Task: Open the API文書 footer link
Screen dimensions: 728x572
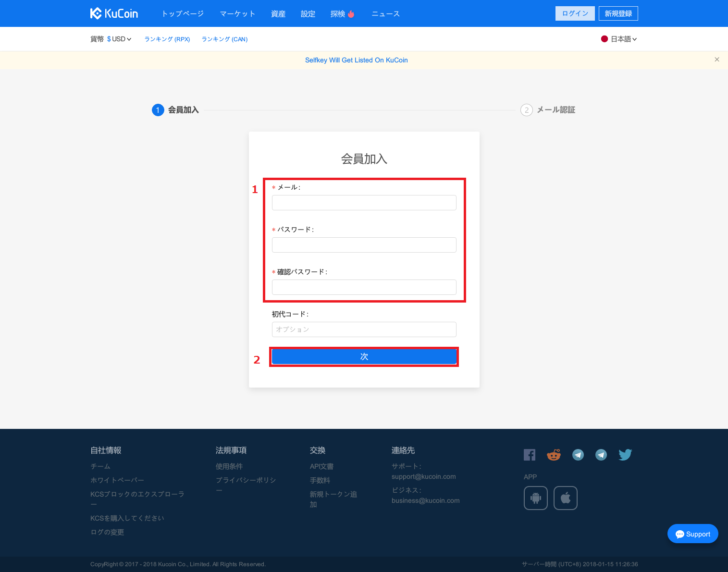Action: point(321,466)
